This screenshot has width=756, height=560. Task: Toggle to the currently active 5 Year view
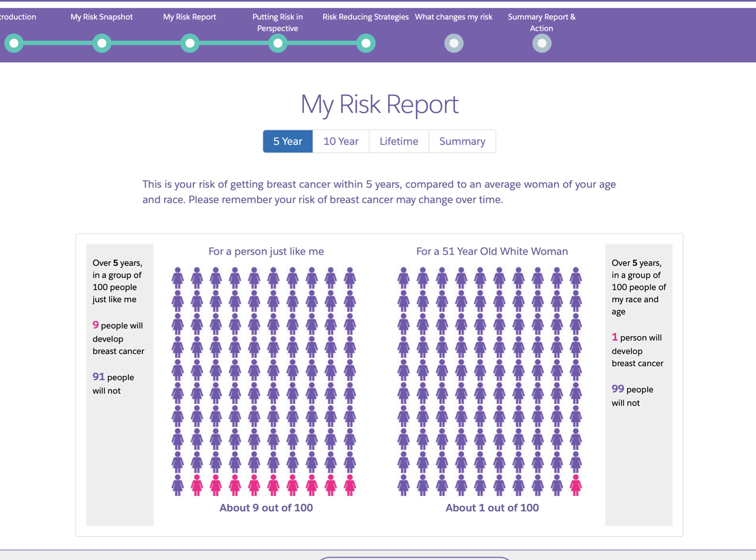coord(288,141)
